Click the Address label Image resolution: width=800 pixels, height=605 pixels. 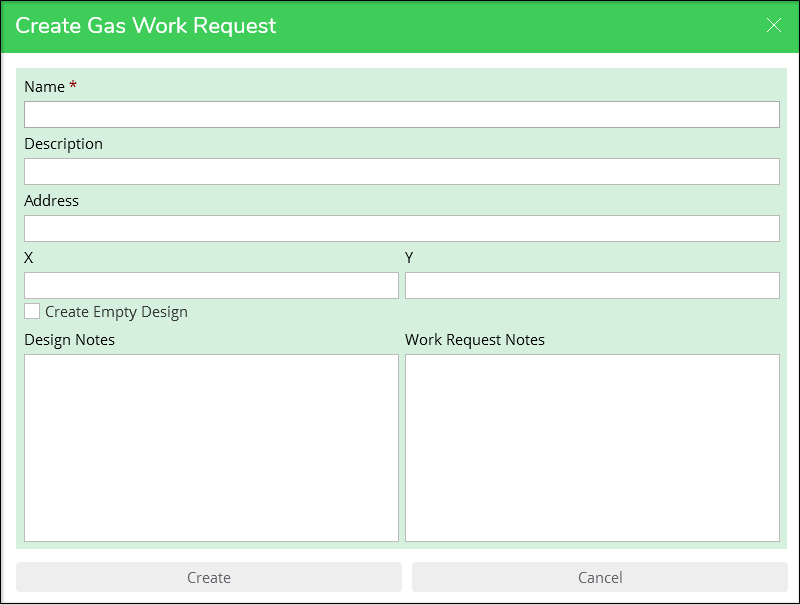[51, 200]
